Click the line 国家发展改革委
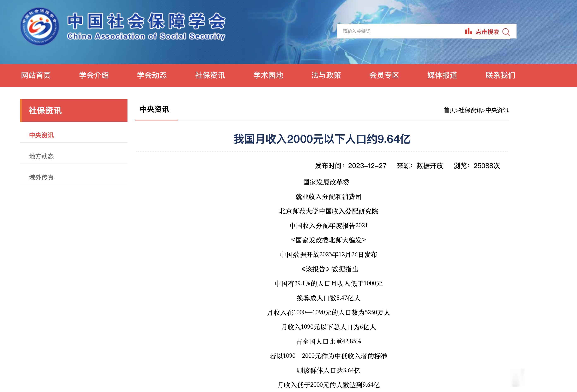Viewport: 577px width, 392px height. [326, 182]
